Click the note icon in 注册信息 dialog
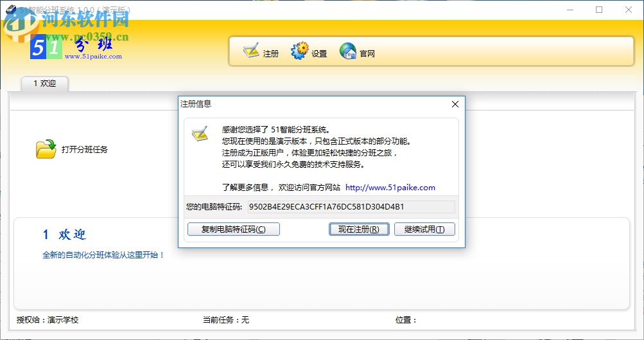 [200, 134]
